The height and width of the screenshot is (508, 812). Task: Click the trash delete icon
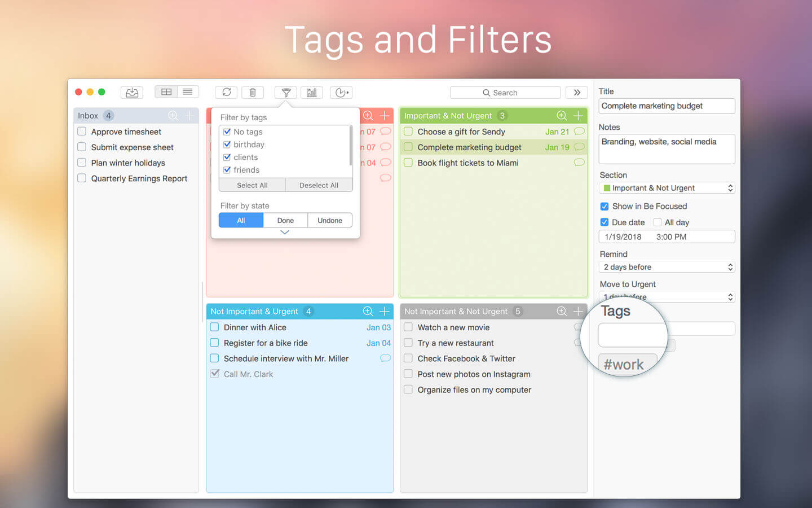click(253, 93)
